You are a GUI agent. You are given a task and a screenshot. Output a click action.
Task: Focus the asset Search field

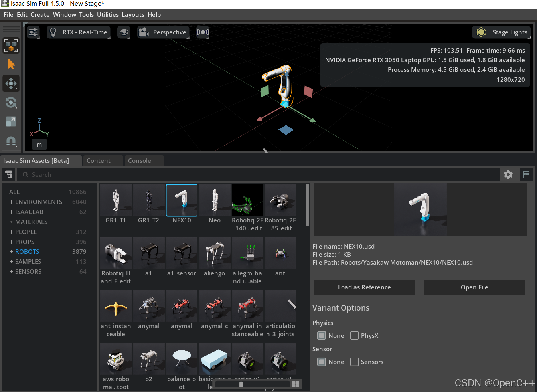259,175
